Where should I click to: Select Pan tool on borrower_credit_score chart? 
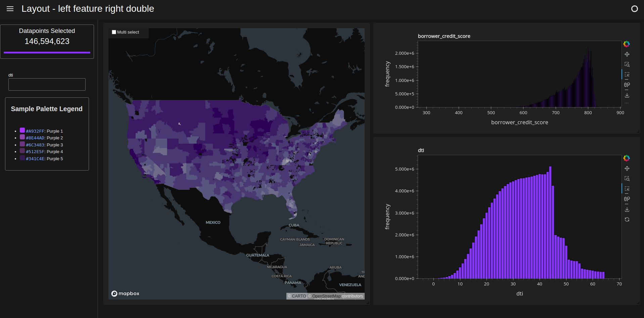627,54
